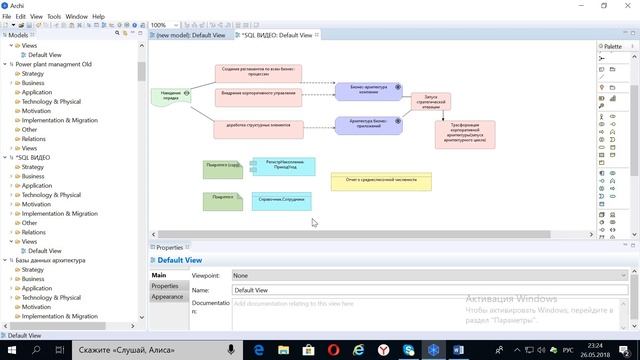Viewport: 640px width, 360px height.
Task: Launch Opera from the taskbar
Action: pos(333,350)
